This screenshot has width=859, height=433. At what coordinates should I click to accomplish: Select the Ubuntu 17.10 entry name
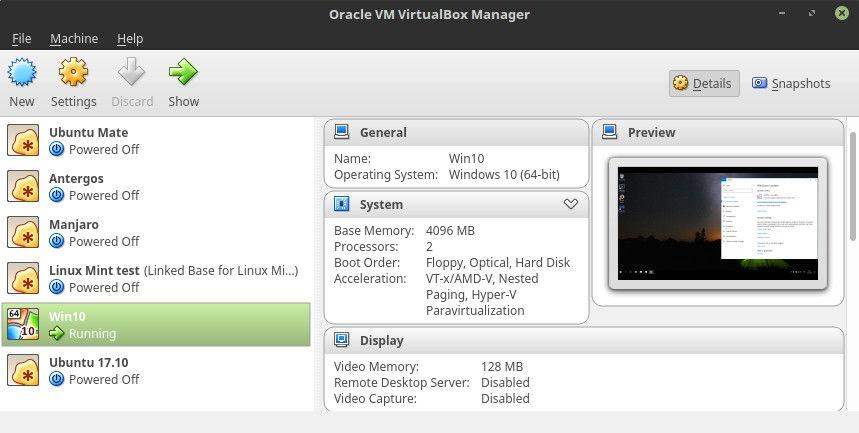pyautogui.click(x=88, y=363)
